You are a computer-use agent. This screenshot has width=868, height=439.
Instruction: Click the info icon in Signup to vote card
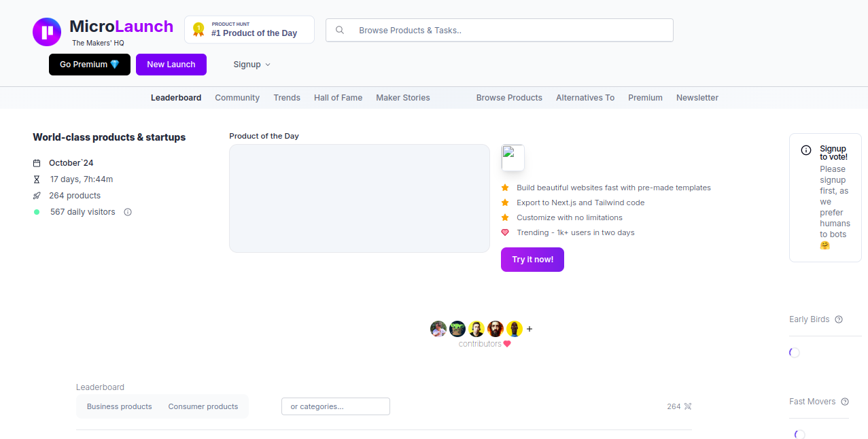(806, 150)
